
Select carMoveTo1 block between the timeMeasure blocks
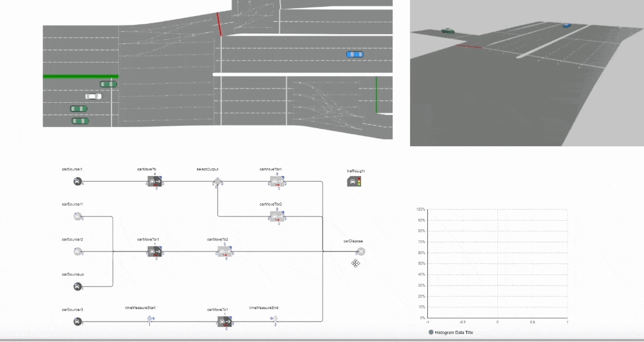tap(225, 322)
